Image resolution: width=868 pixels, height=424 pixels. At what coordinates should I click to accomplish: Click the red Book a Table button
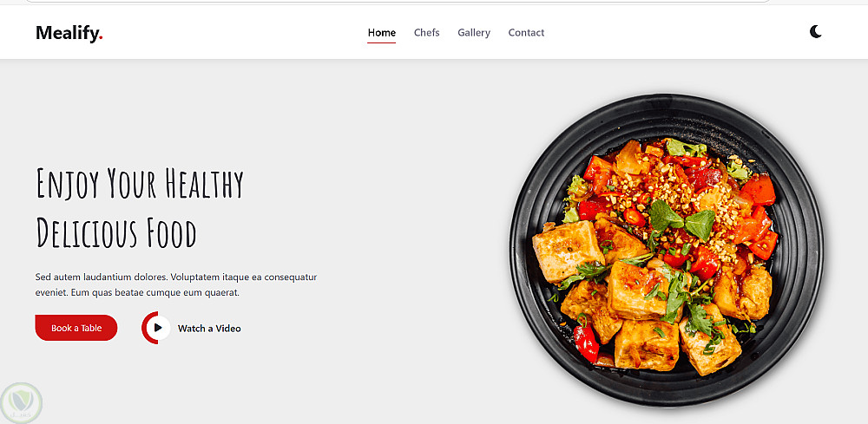point(76,328)
